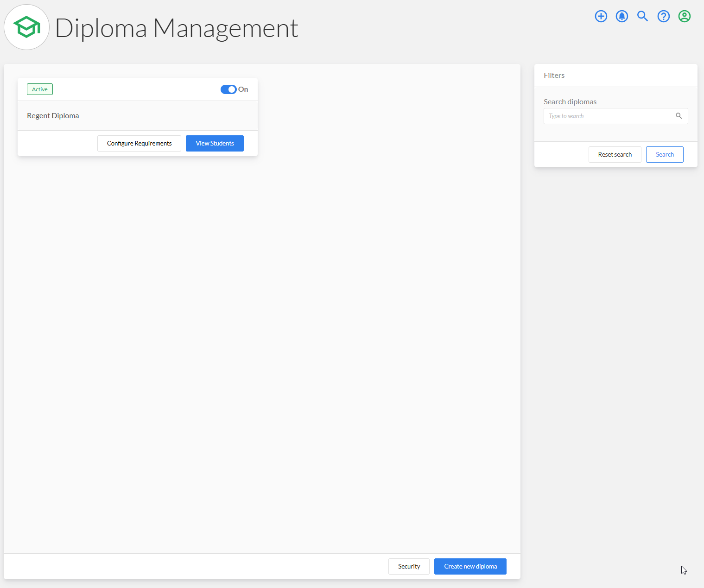Click the Search diplomas label
Image resolution: width=704 pixels, height=588 pixels.
pos(570,102)
